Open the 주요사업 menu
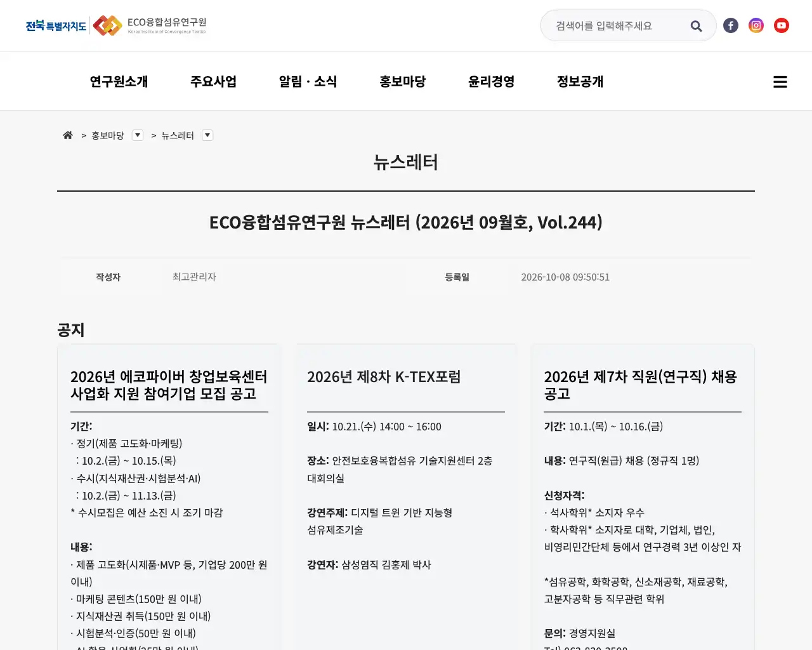812x650 pixels. coord(213,81)
